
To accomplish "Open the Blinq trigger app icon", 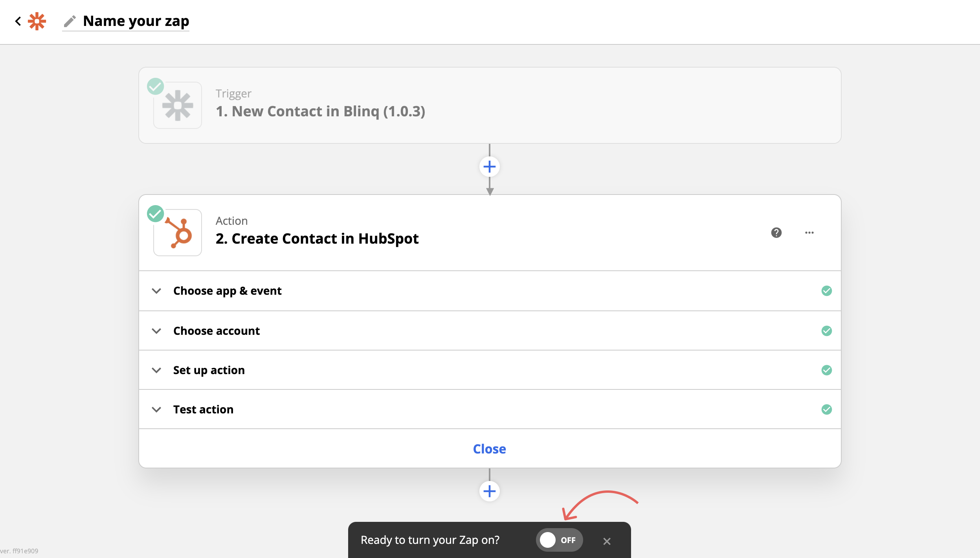I will [x=178, y=105].
